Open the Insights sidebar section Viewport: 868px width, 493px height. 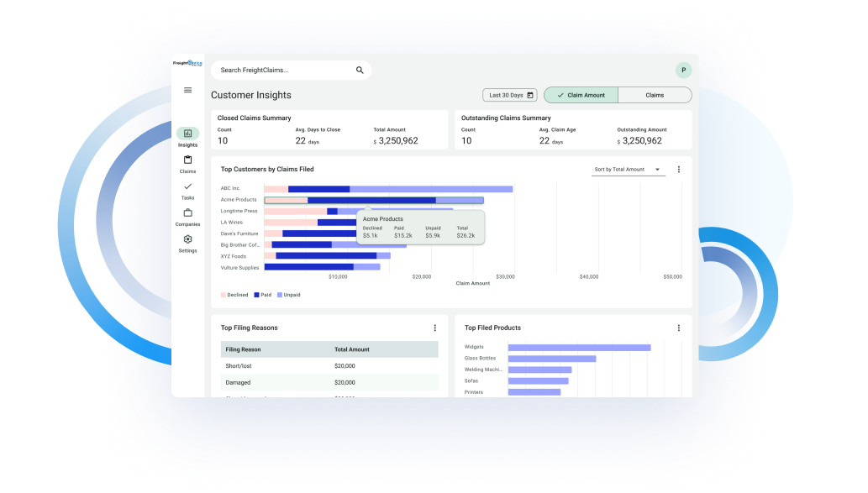[187, 134]
